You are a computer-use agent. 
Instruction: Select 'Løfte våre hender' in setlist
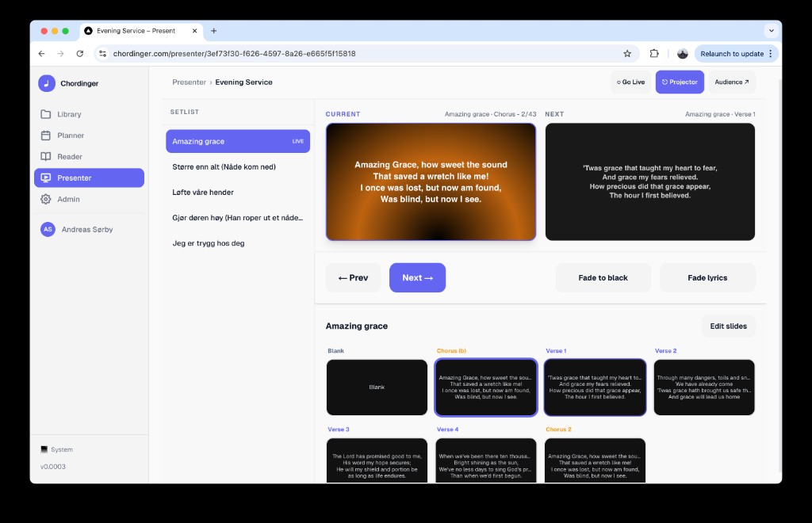coord(203,193)
